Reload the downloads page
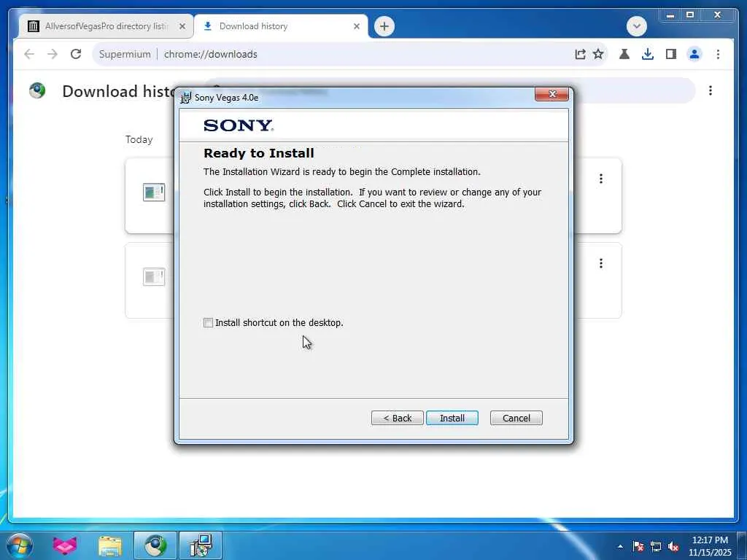 (76, 54)
